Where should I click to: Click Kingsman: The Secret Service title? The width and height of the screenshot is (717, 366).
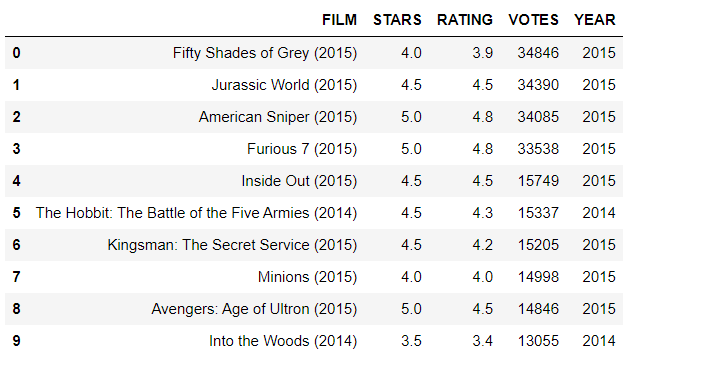click(x=232, y=245)
